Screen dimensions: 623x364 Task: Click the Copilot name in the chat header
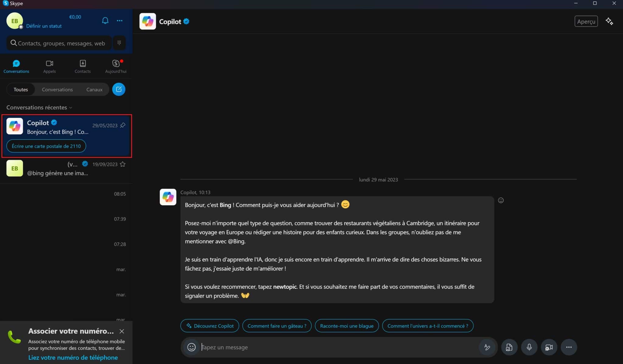point(170,21)
